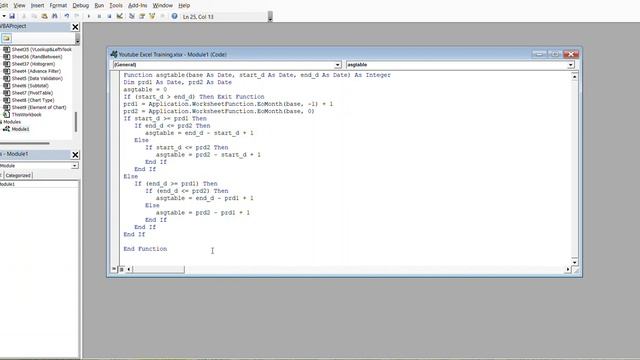Open the Window menu
This screenshot has height=360, width=640.
click(162, 6)
